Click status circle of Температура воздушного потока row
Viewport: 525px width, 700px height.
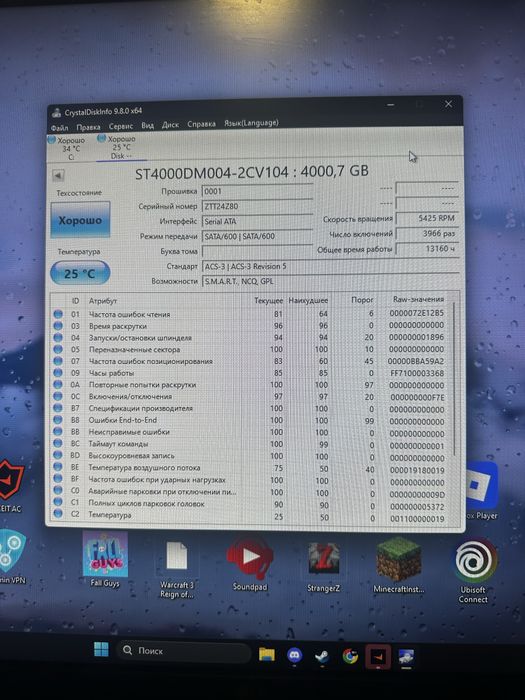[x=58, y=467]
